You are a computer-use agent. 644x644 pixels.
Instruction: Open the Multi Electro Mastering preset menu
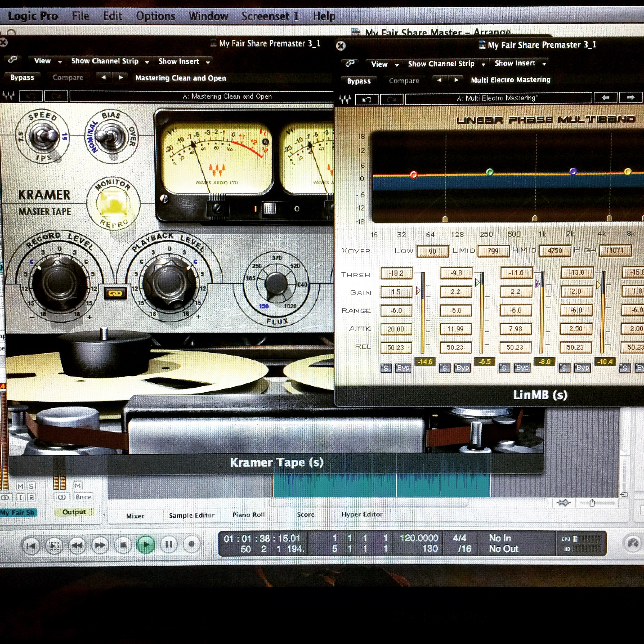click(510, 80)
